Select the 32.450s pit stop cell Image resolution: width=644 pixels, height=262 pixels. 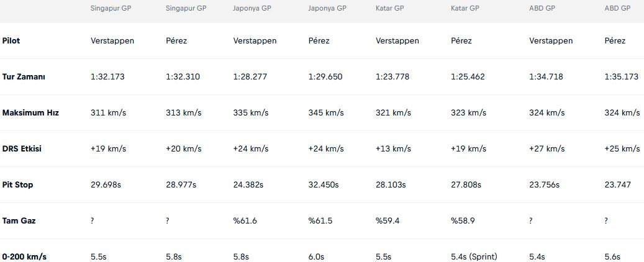pyautogui.click(x=324, y=185)
